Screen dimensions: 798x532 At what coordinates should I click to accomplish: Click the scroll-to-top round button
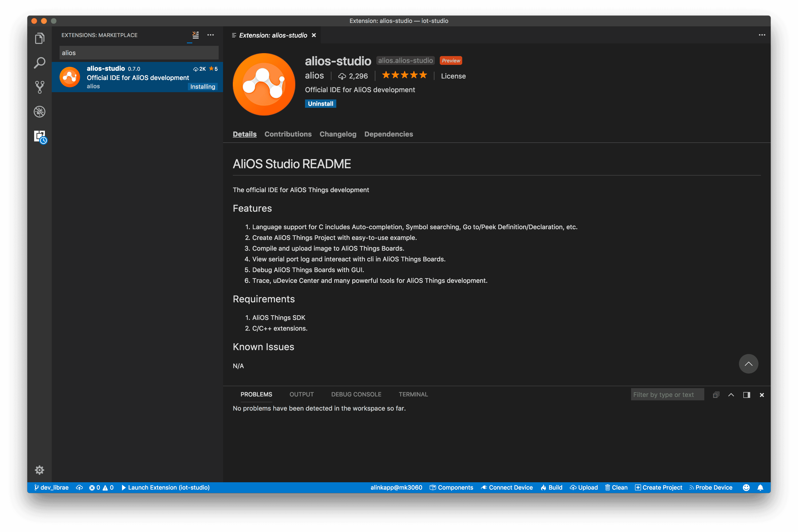pos(748,364)
